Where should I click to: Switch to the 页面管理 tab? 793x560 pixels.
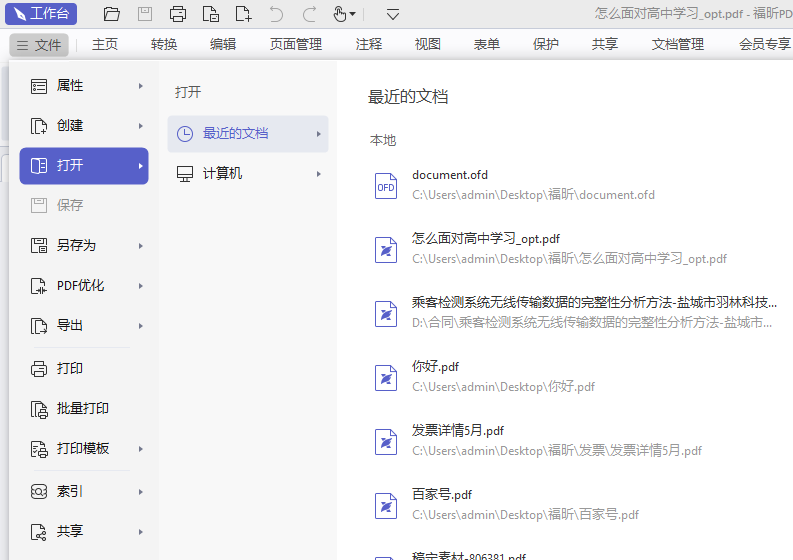[296, 45]
